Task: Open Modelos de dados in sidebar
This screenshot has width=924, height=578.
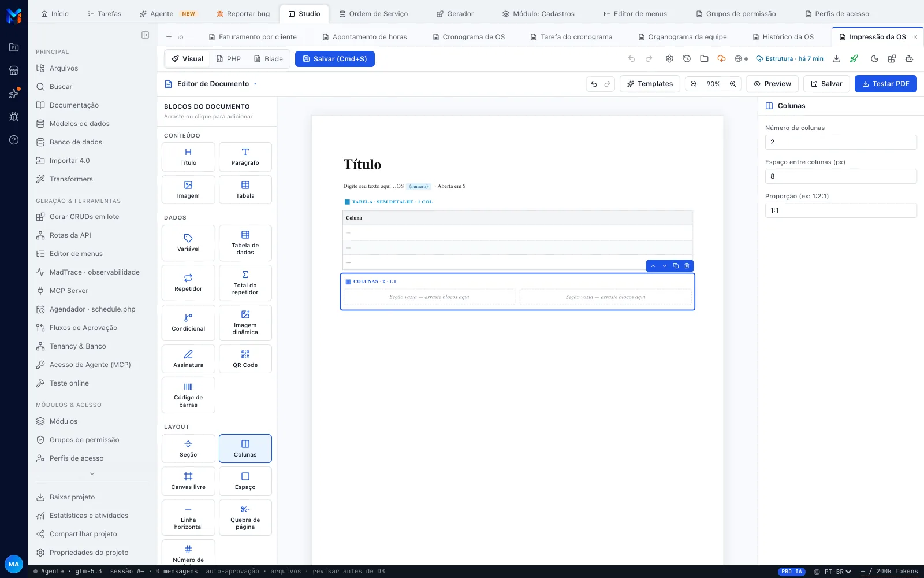Action: click(x=80, y=124)
